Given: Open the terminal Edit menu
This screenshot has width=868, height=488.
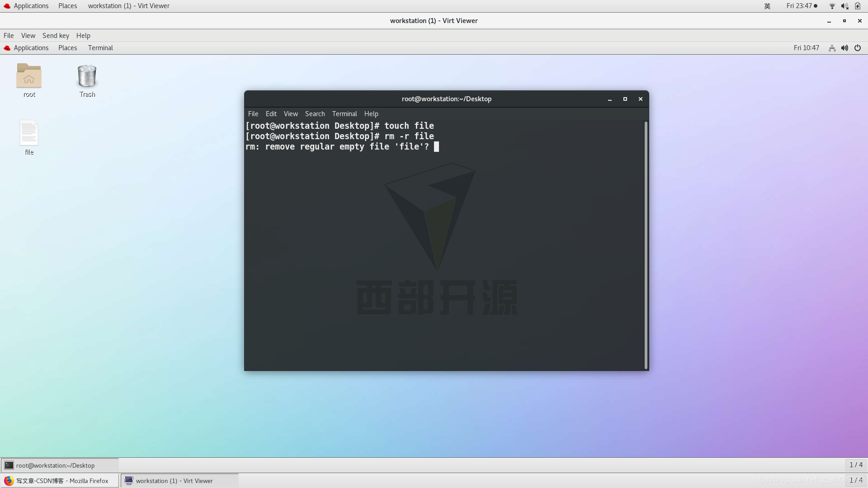Looking at the screenshot, I should (271, 114).
